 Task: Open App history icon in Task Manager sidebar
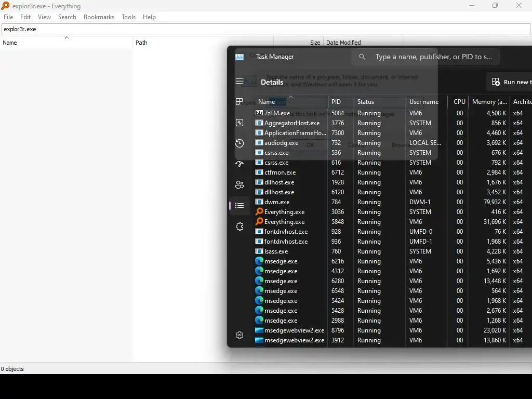click(240, 143)
